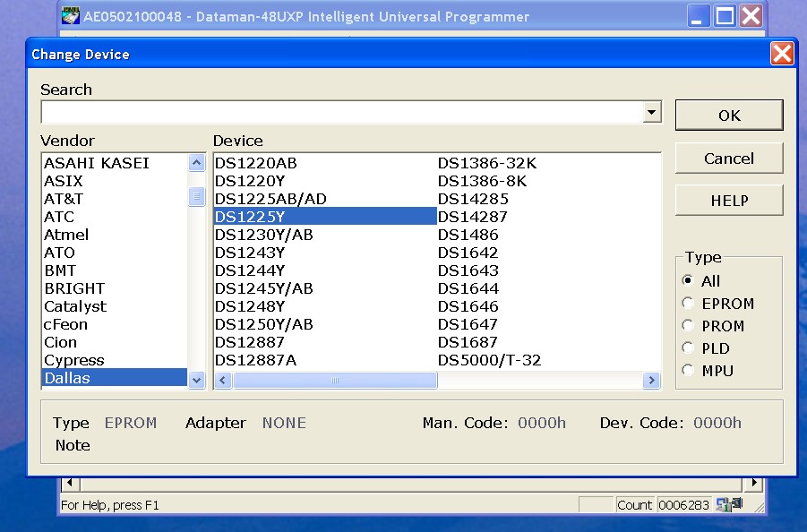Choose device DS1646
The width and height of the screenshot is (807, 532).
(x=549, y=306)
